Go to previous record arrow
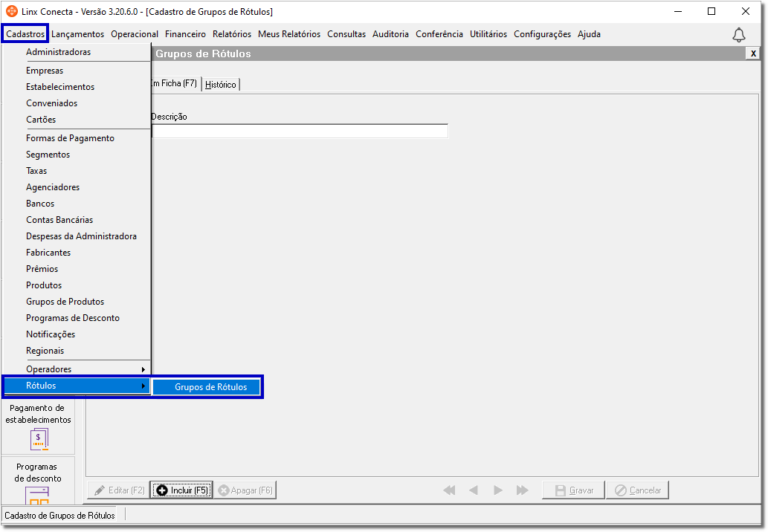 (x=473, y=490)
